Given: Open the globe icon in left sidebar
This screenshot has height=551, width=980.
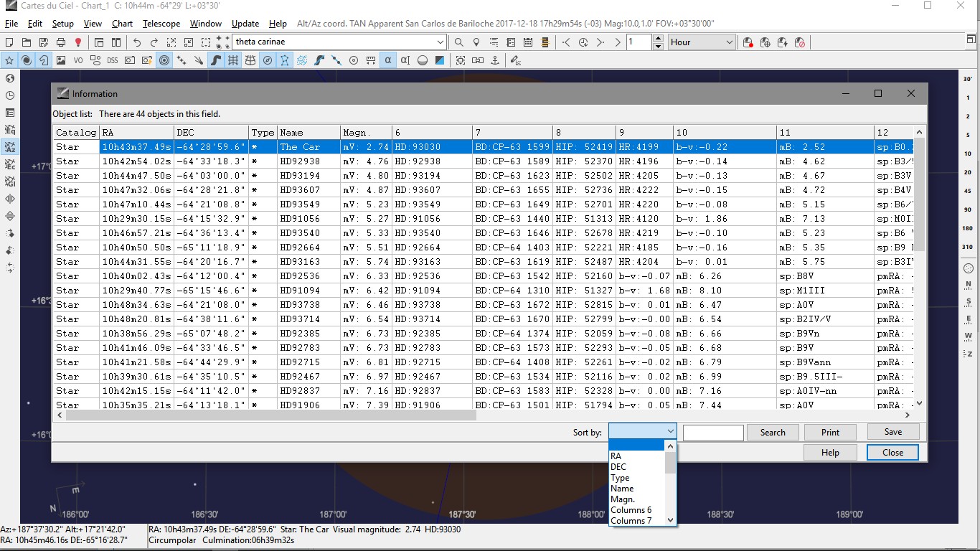Looking at the screenshot, I should pos(10,78).
